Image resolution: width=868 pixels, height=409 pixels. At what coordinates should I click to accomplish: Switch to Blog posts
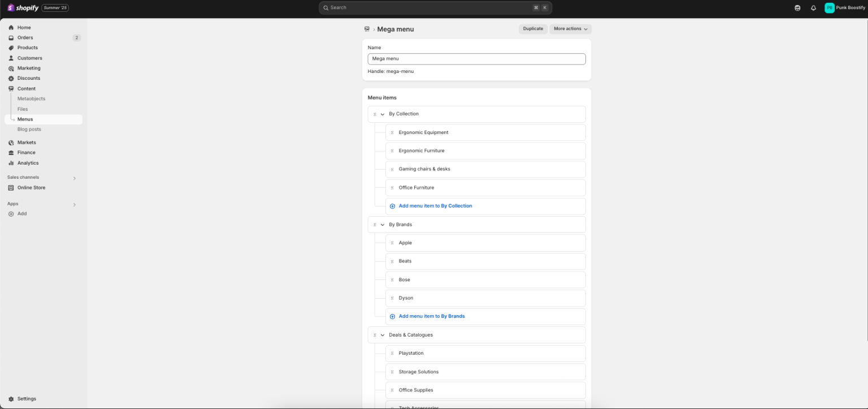tap(29, 129)
